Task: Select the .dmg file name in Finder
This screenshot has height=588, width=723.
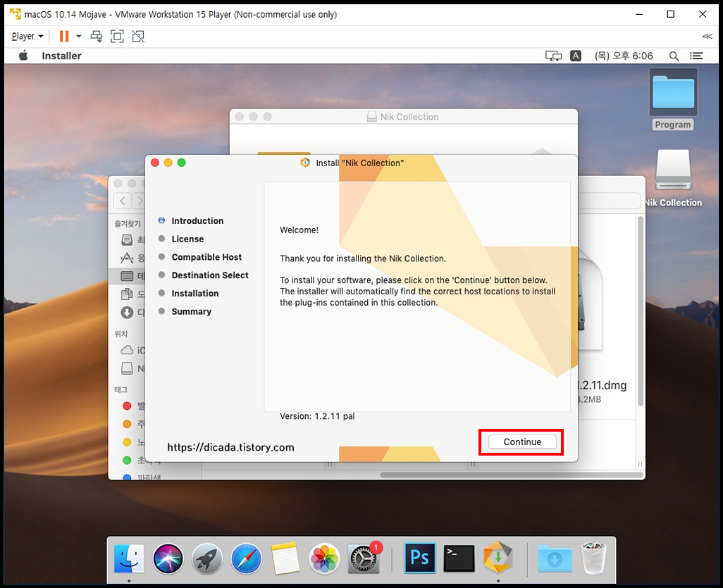Action: [602, 385]
